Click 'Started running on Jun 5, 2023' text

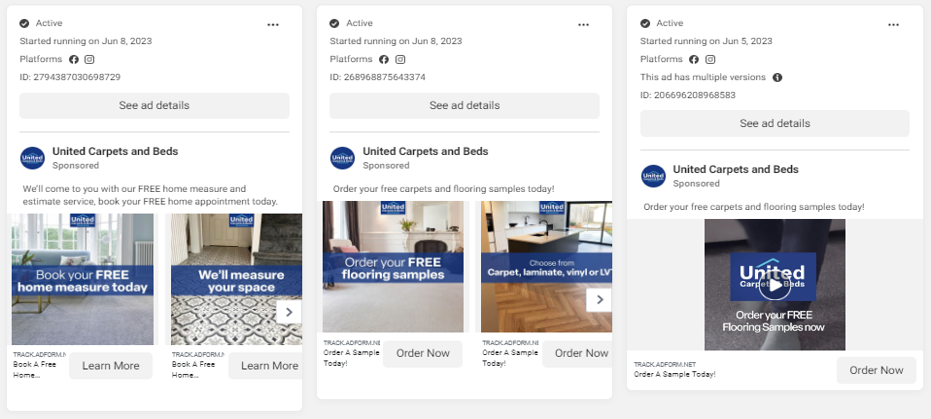[x=706, y=41]
